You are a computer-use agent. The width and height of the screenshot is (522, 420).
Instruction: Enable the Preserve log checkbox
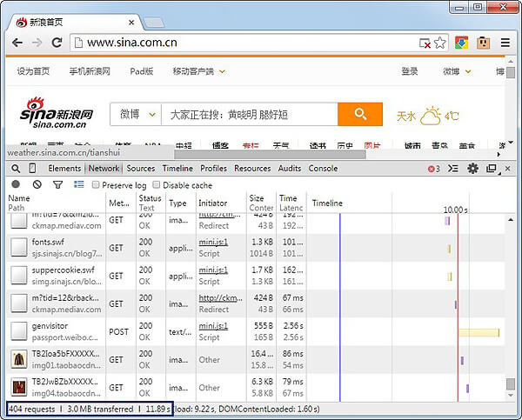96,184
